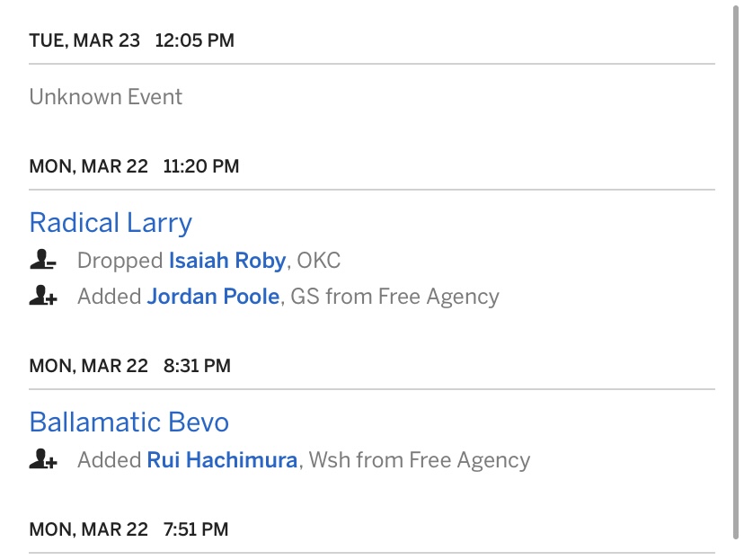
Task: Click the word Added before Jordan Poole
Action: click(109, 297)
